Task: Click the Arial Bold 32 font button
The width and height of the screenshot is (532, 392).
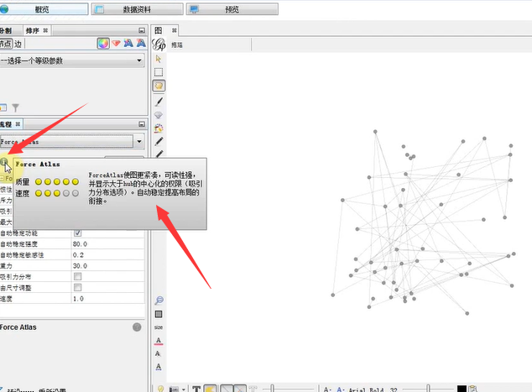Action: 373,389
